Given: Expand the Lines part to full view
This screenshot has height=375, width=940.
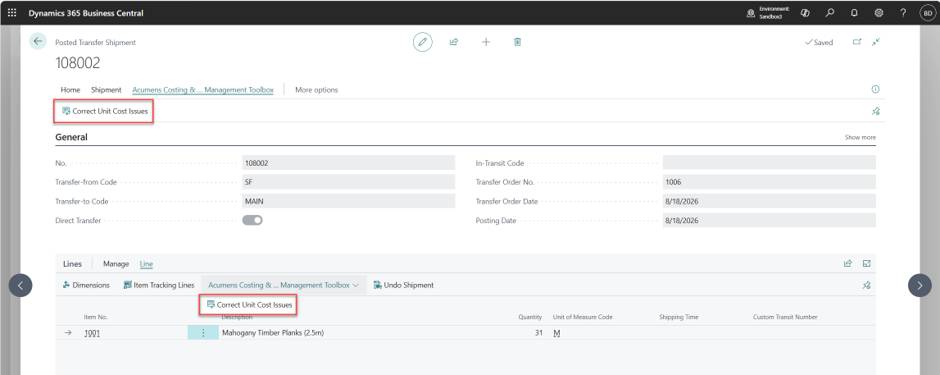Looking at the screenshot, I should (866, 264).
